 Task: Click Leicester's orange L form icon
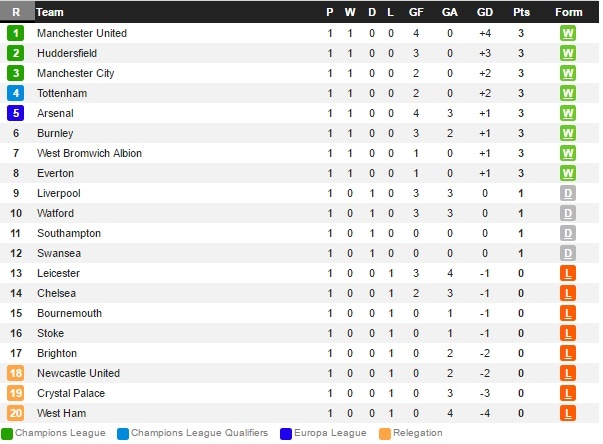[568, 273]
